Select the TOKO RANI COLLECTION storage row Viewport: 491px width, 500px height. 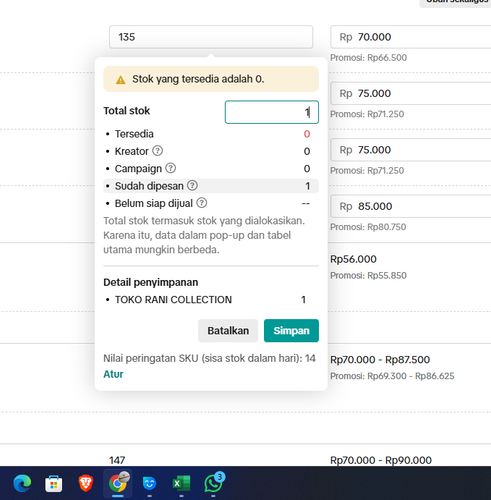[x=211, y=300]
